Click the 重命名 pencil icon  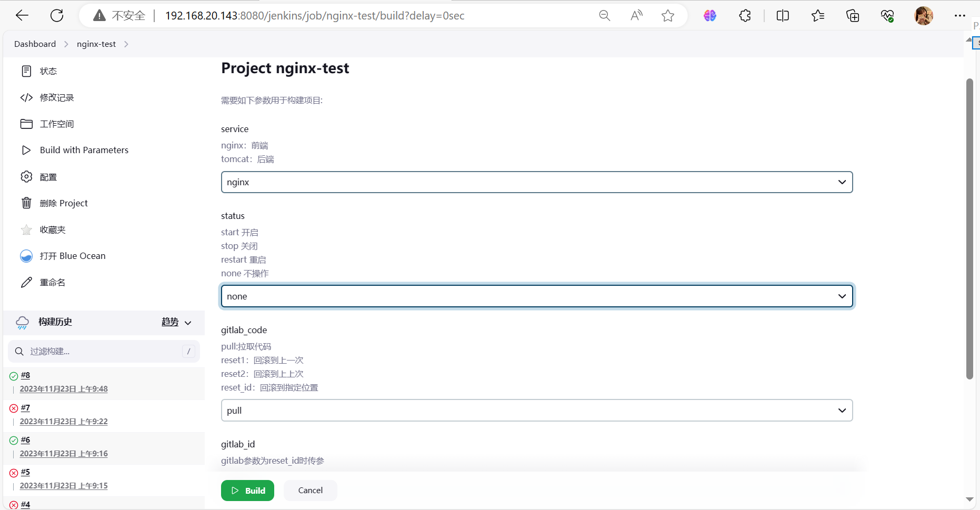coord(26,282)
